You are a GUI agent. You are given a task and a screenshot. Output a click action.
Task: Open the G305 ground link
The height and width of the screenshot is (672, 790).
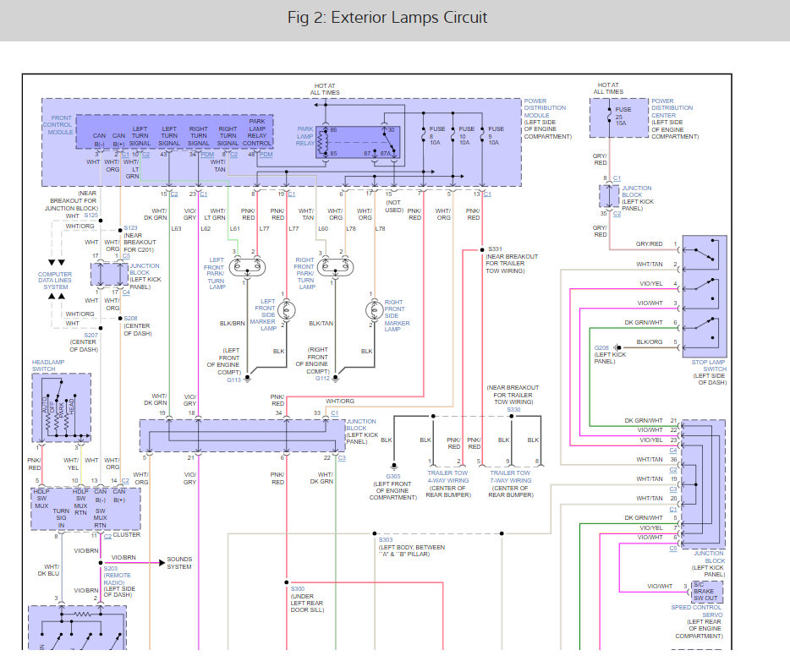tap(393, 476)
